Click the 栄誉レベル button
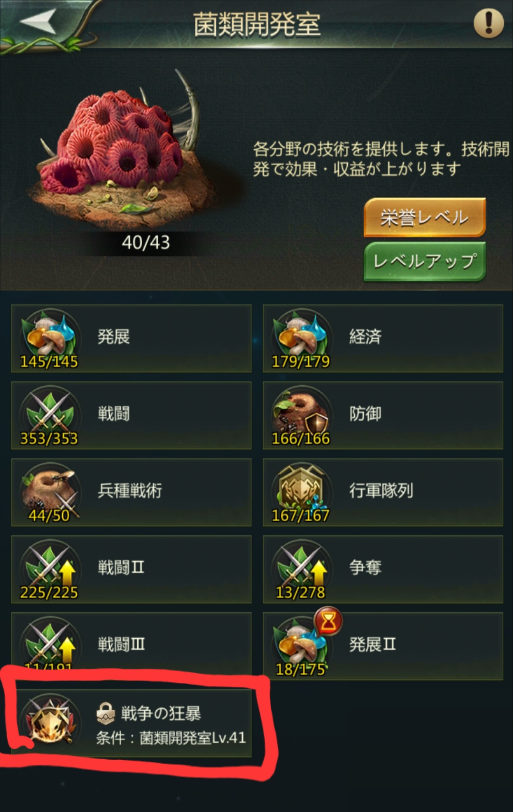513x812 pixels. [x=425, y=218]
